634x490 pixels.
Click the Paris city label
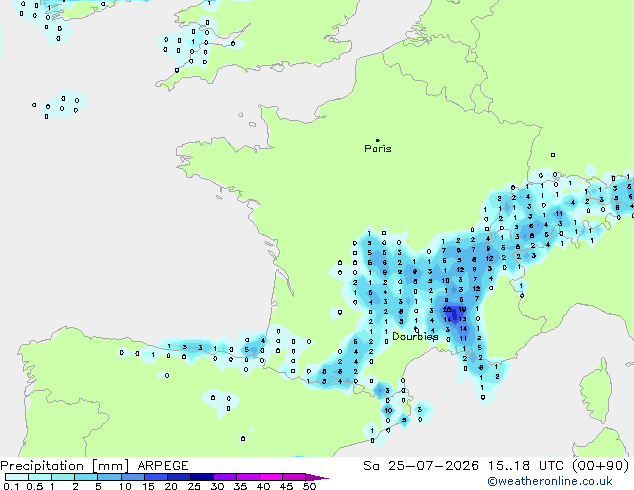[378, 149]
